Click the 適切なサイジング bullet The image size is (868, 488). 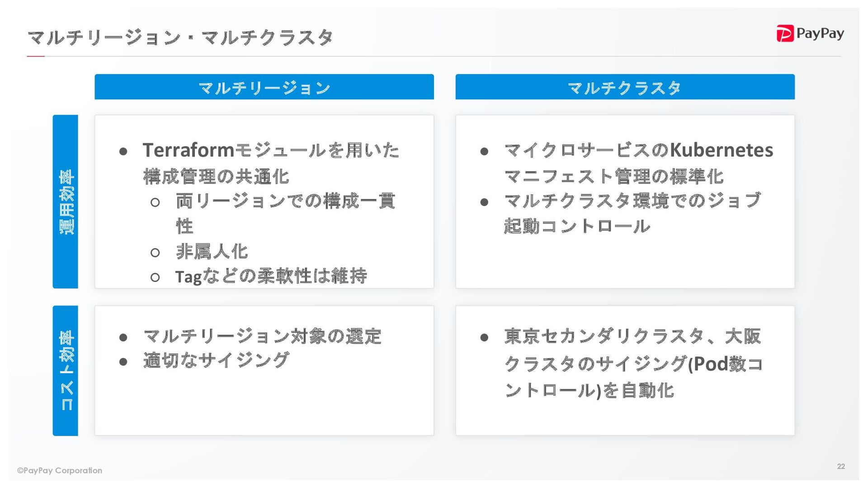(x=216, y=361)
